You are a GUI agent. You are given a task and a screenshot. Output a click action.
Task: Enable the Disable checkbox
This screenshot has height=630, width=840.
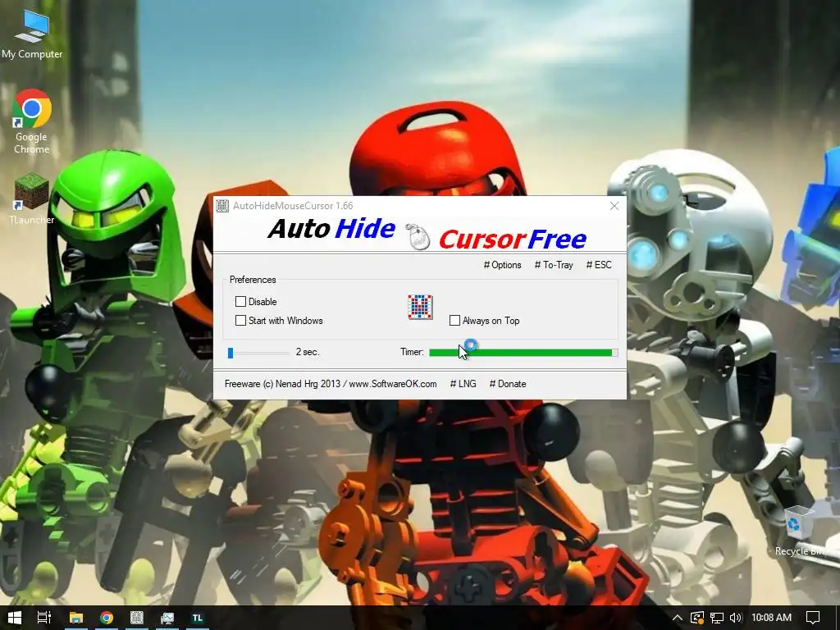(240, 302)
